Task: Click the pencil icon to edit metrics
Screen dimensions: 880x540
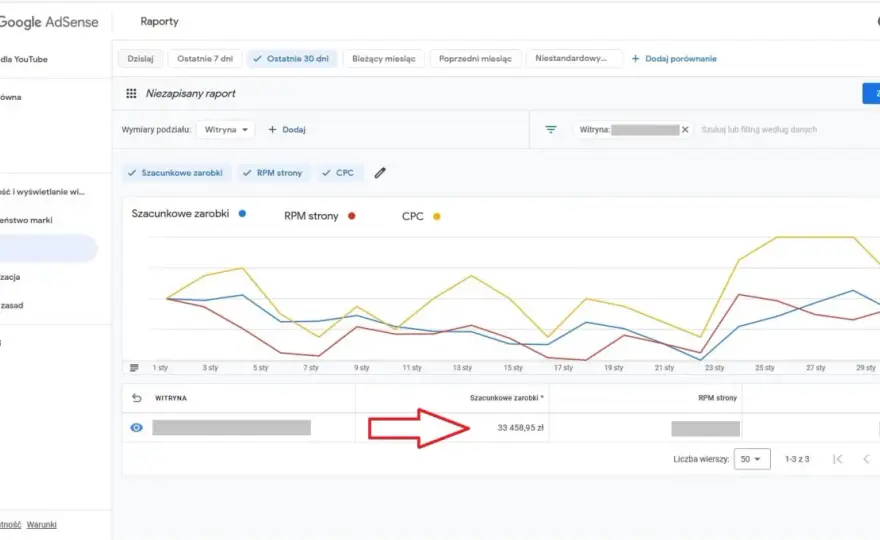Action: [x=380, y=173]
